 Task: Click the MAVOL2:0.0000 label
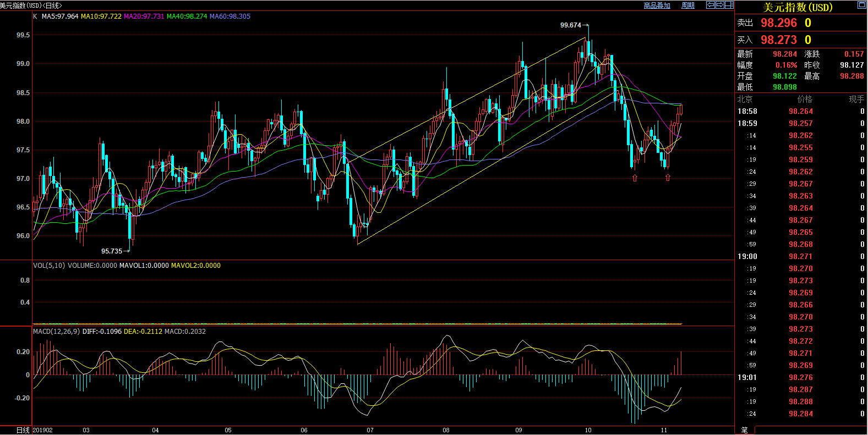point(196,266)
